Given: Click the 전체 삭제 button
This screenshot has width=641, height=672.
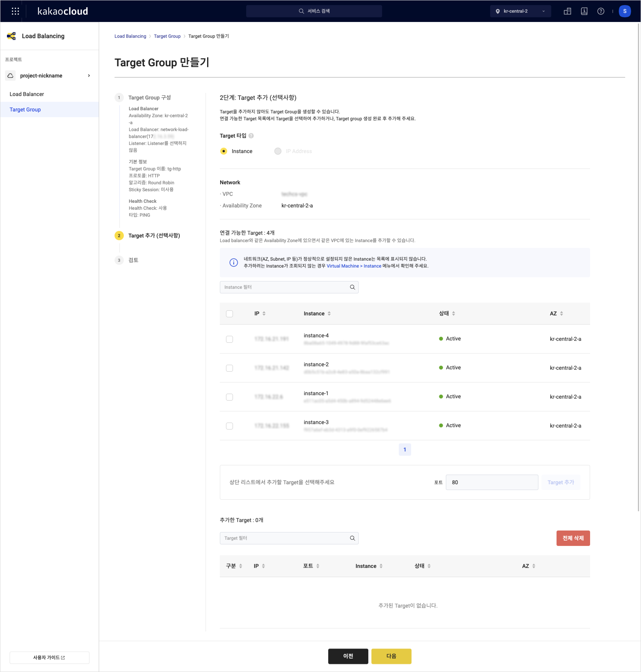Looking at the screenshot, I should 573,538.
